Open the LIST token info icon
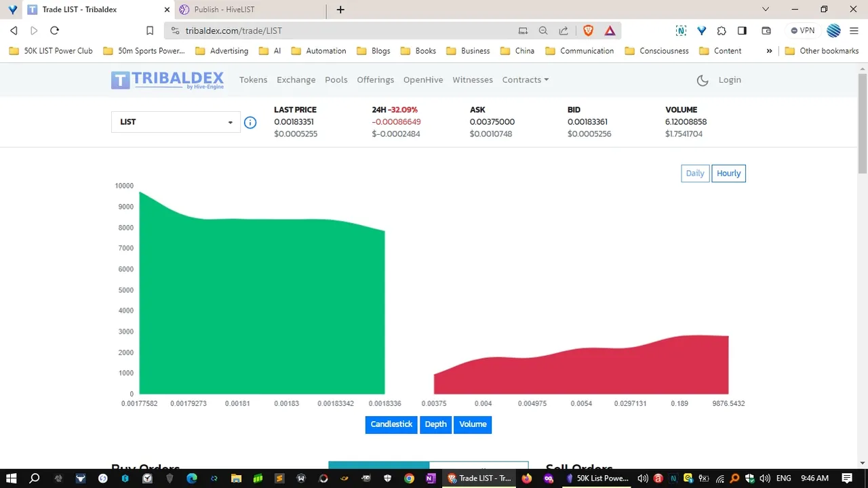 (250, 123)
